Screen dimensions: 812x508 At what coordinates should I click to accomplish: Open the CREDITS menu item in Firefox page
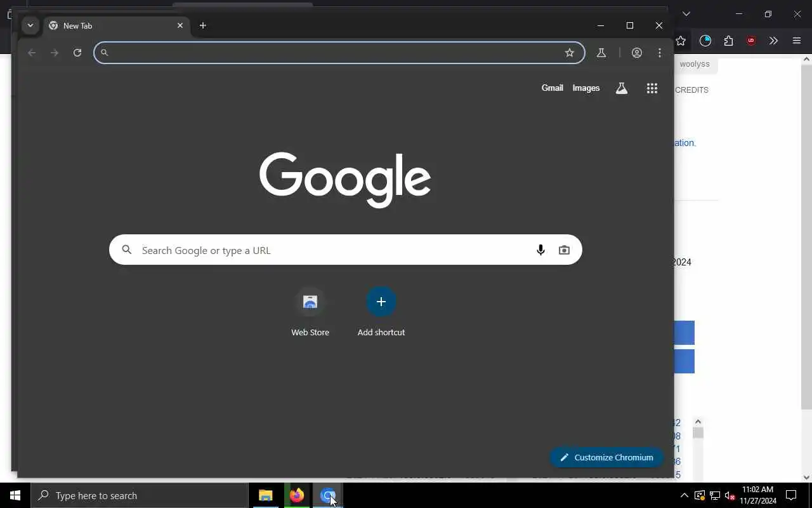tap(691, 90)
